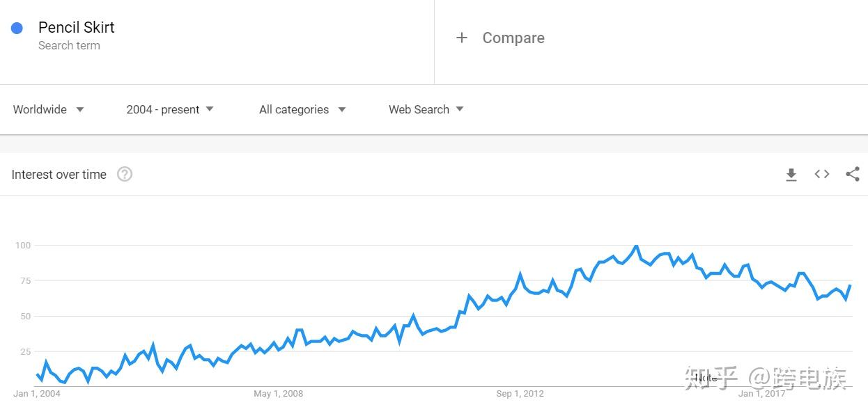
Task: Open the Worldwide region dropdown
Action: pos(48,109)
